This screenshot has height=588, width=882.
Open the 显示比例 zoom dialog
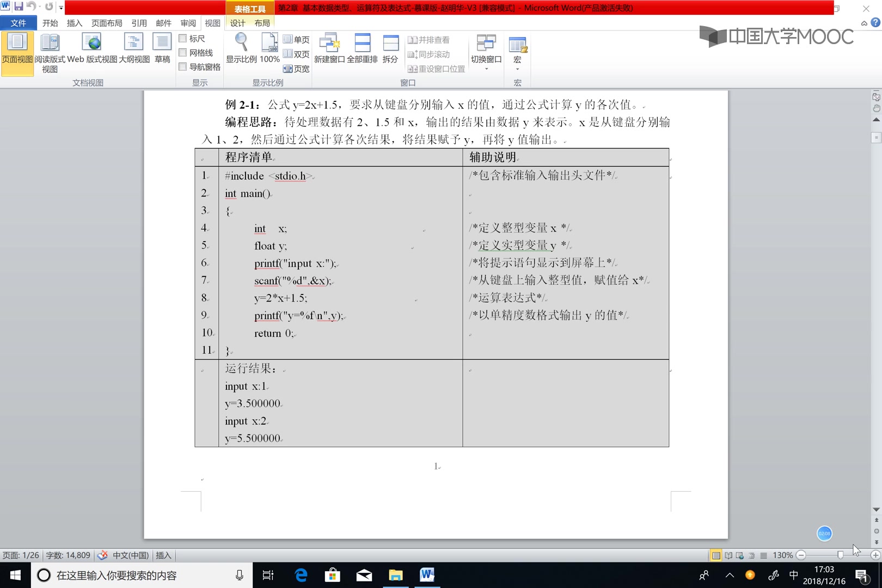coord(240,49)
